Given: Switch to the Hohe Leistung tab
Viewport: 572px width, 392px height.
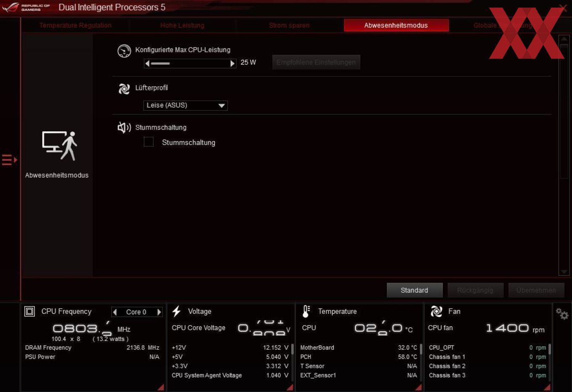Looking at the screenshot, I should (x=183, y=25).
